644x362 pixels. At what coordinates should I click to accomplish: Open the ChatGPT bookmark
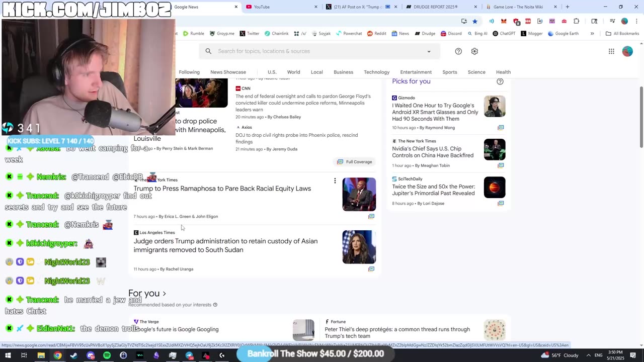pos(504,34)
